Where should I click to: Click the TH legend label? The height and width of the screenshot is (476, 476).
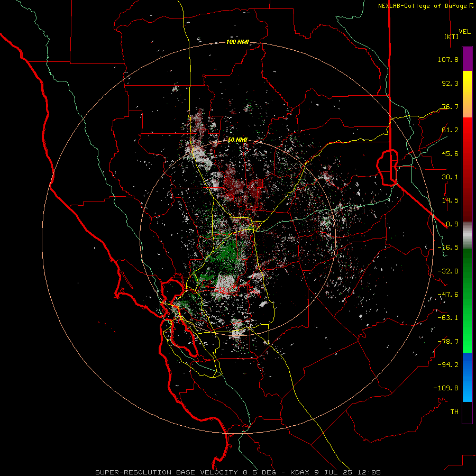click(454, 412)
